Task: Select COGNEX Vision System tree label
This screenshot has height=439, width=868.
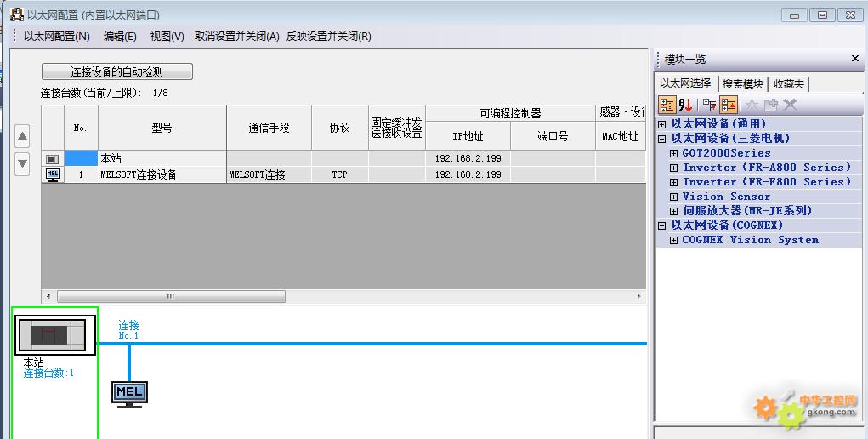Action: tap(750, 240)
